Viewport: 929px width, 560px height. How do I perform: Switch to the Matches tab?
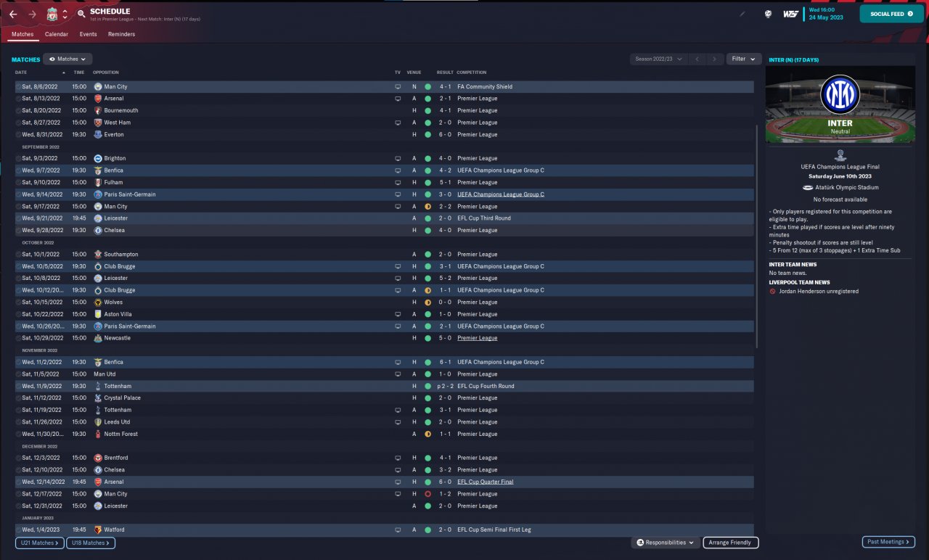(22, 34)
